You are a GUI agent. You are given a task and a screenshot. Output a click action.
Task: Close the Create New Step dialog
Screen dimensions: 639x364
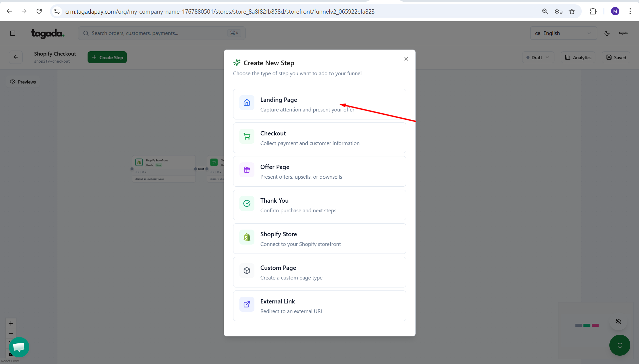pyautogui.click(x=406, y=59)
